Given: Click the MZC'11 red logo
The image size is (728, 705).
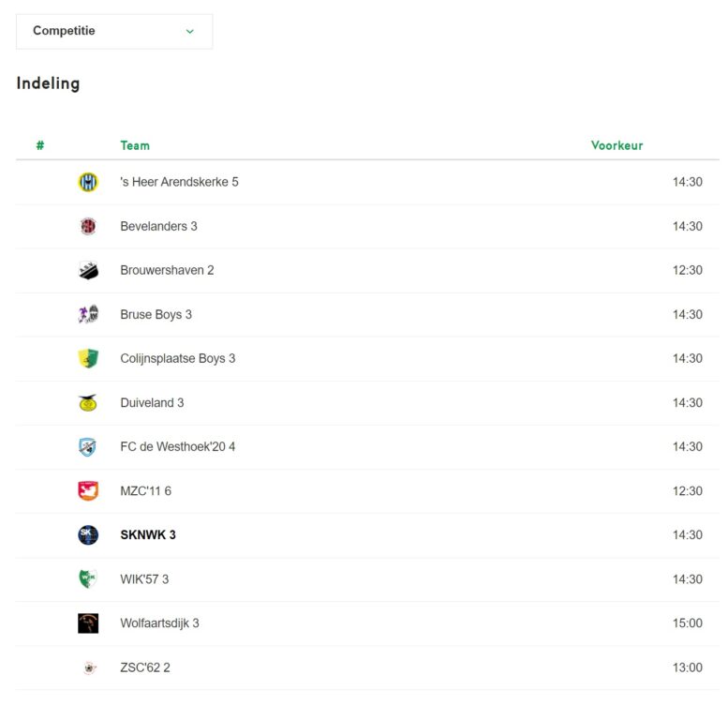Looking at the screenshot, I should tap(88, 491).
